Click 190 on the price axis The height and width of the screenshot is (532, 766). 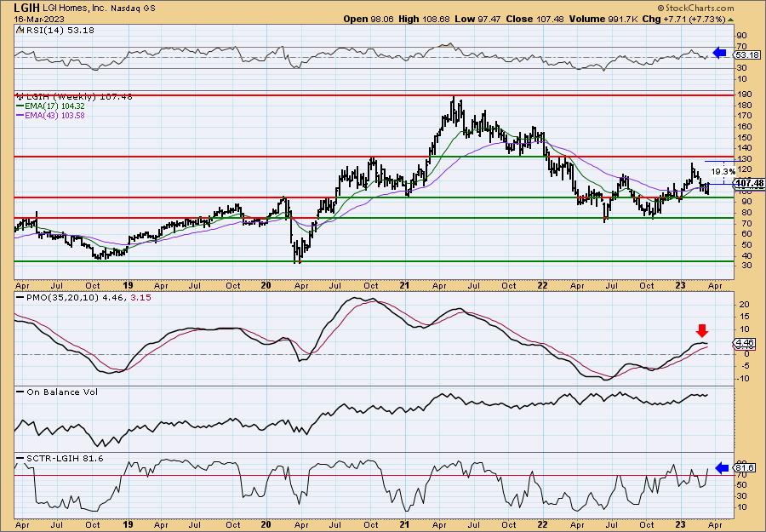coord(744,94)
